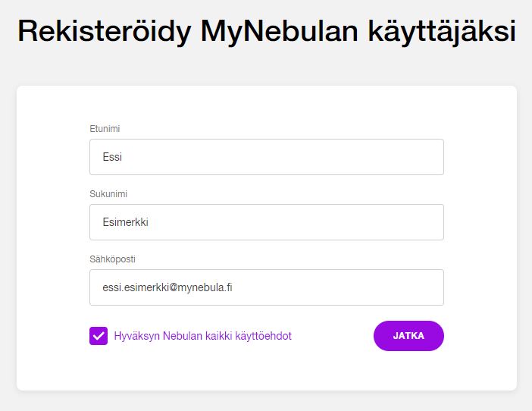Place cursor on the text 'Essi'
The width and height of the screenshot is (532, 411).
click(112, 157)
